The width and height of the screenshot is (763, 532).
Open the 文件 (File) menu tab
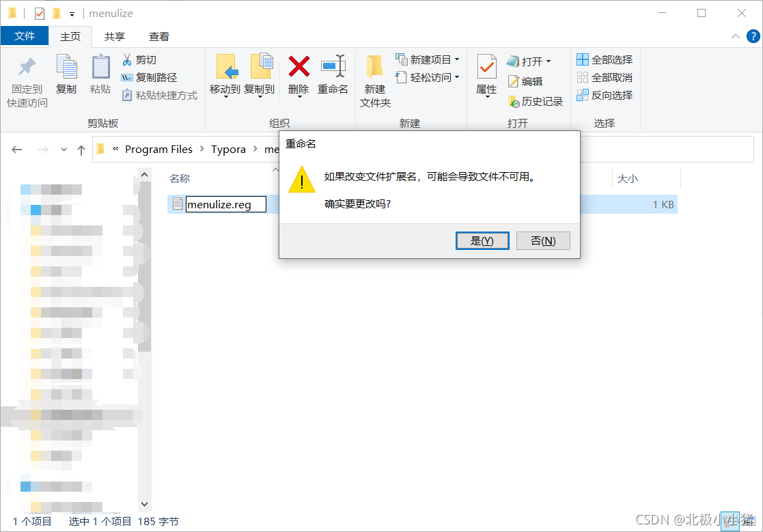pos(25,36)
